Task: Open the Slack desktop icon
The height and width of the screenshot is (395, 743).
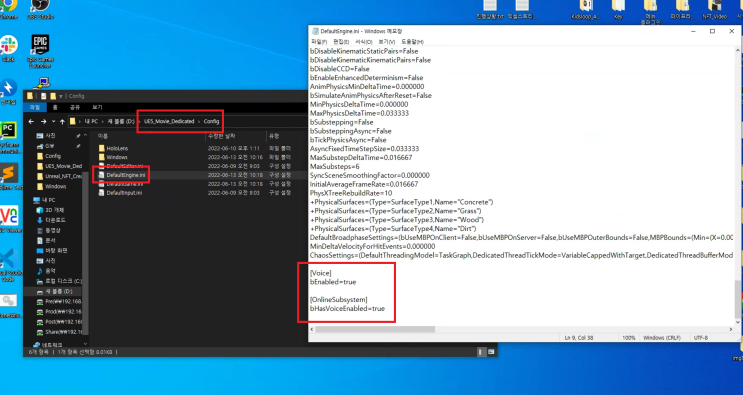Action: tap(8, 48)
